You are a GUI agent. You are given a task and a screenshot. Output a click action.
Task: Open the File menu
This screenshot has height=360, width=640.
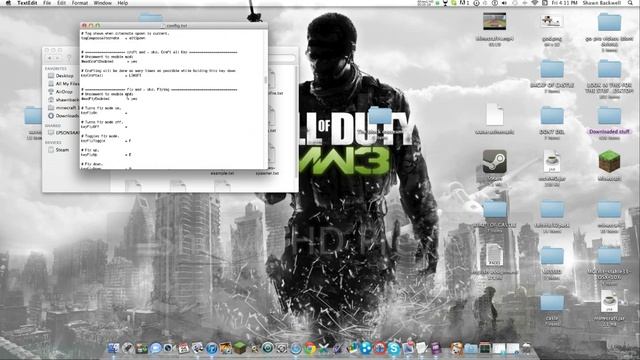click(x=47, y=3)
